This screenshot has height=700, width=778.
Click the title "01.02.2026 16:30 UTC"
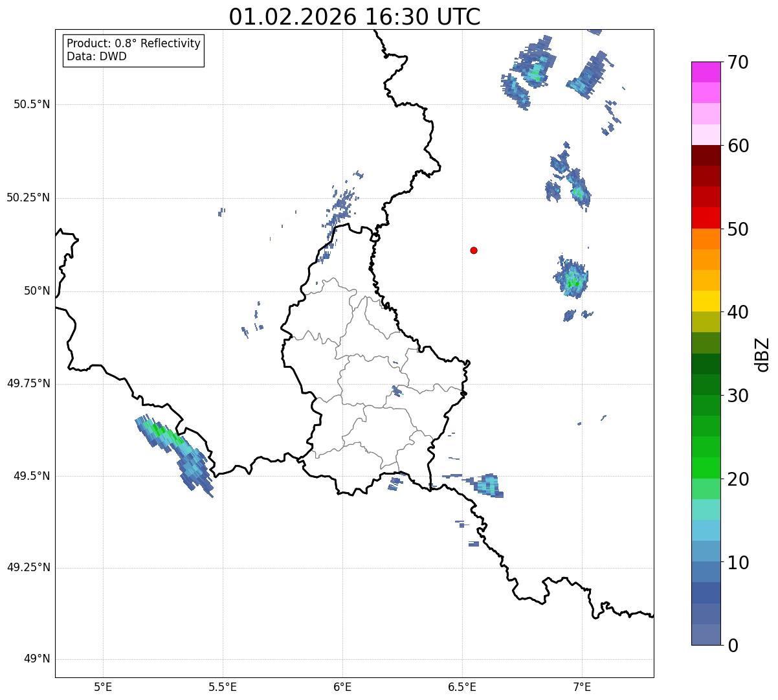[355, 17]
